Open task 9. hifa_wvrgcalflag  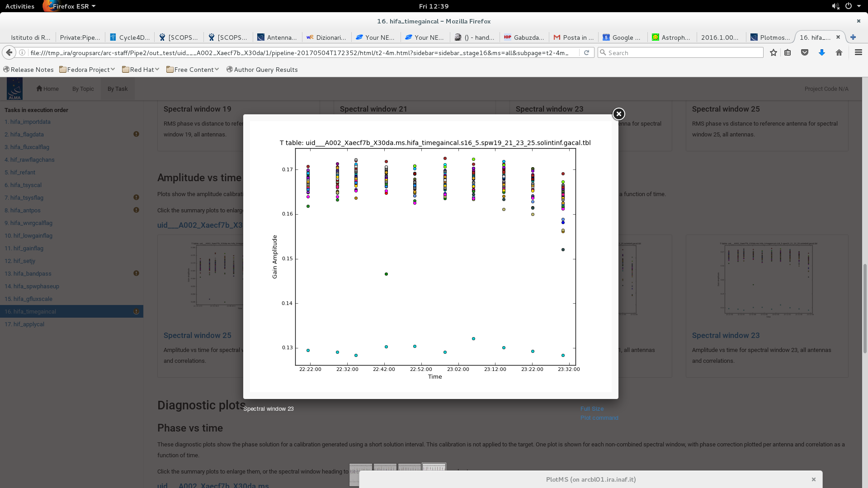[x=28, y=223]
